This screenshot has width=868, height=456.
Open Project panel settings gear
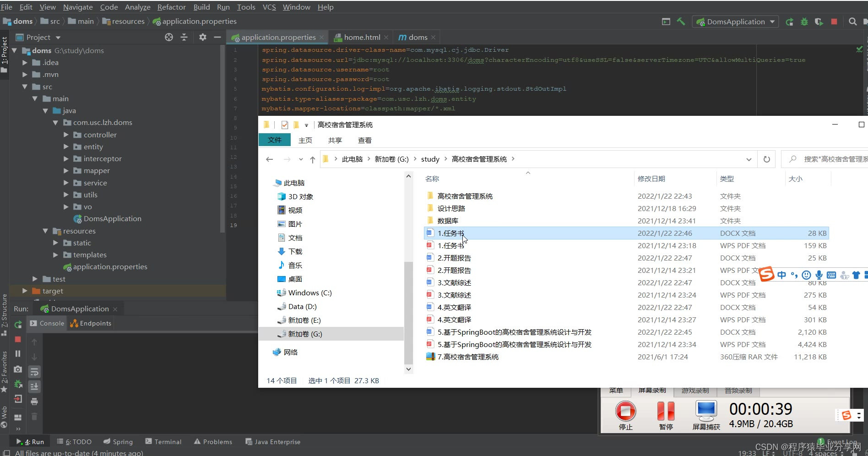tap(203, 37)
